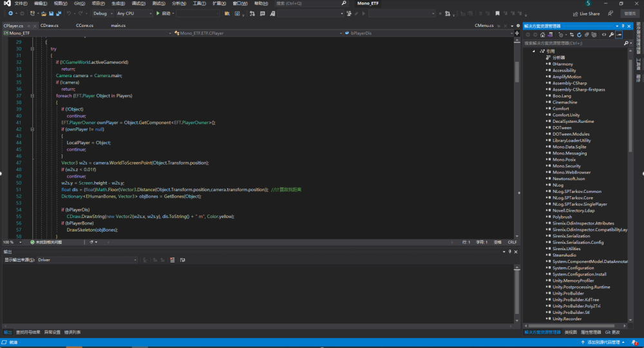Open Properties wrench icon in Solution Explorer
The width and height of the screenshot is (644, 348).
(611, 35)
